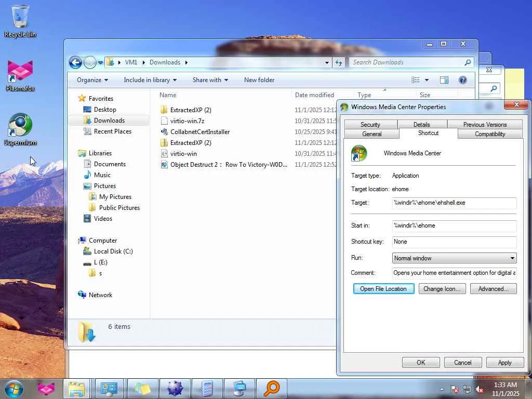The height and width of the screenshot is (399, 532).
Task: Select the Shortcut tab
Action: 428,133
